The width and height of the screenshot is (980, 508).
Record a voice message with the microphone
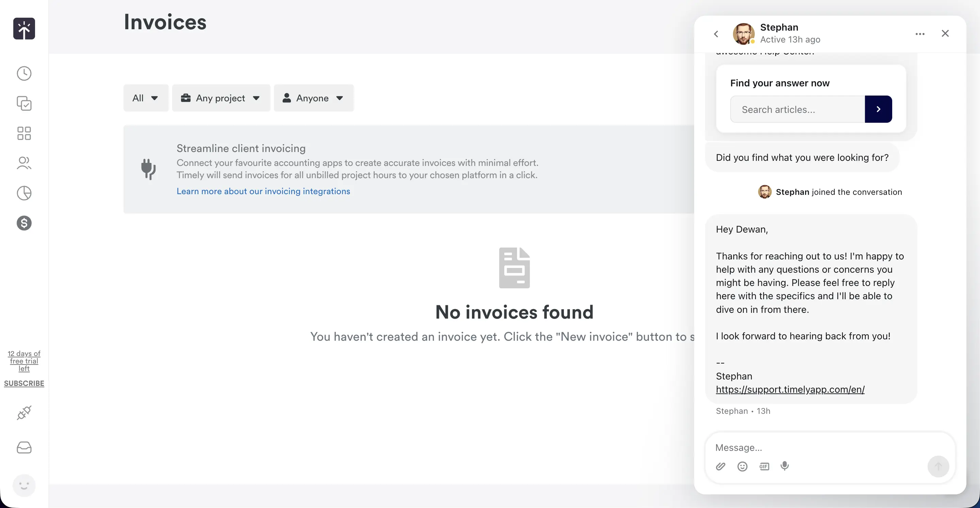(x=785, y=466)
